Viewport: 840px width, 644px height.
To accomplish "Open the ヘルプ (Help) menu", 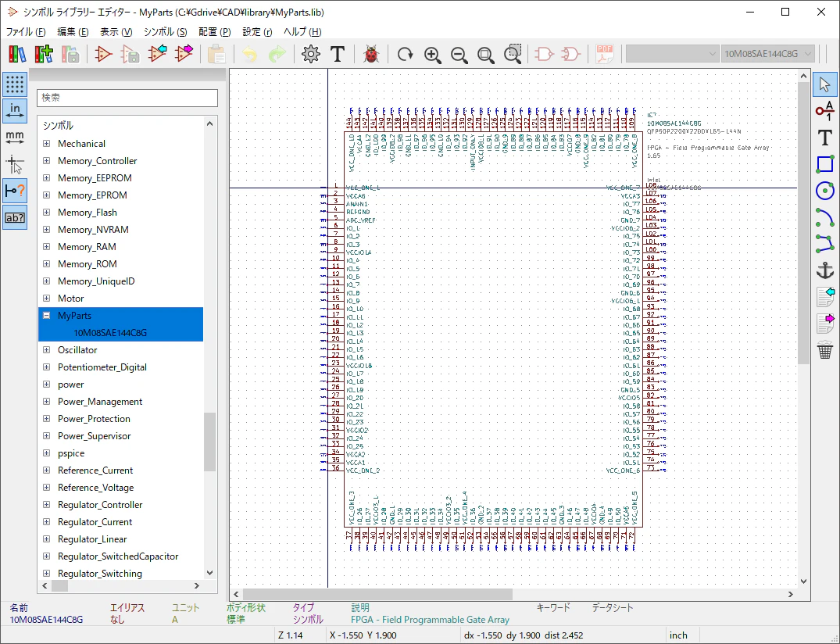I will click(302, 32).
